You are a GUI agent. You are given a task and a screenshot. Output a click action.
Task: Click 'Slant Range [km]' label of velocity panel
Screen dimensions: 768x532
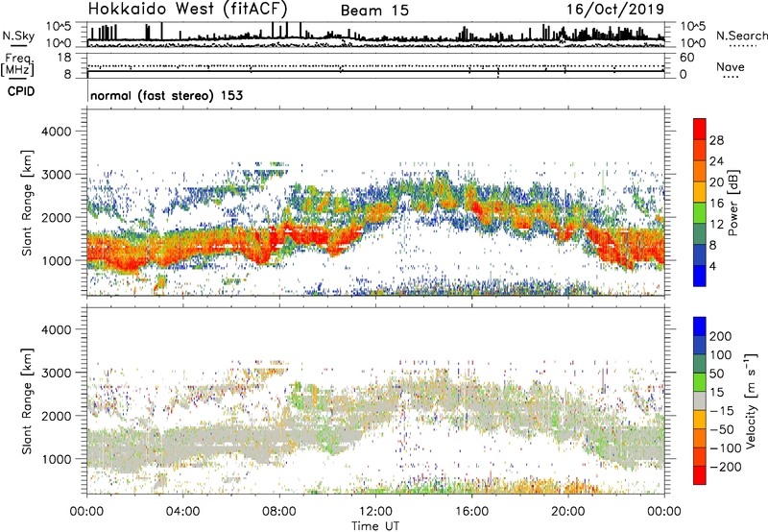click(27, 401)
